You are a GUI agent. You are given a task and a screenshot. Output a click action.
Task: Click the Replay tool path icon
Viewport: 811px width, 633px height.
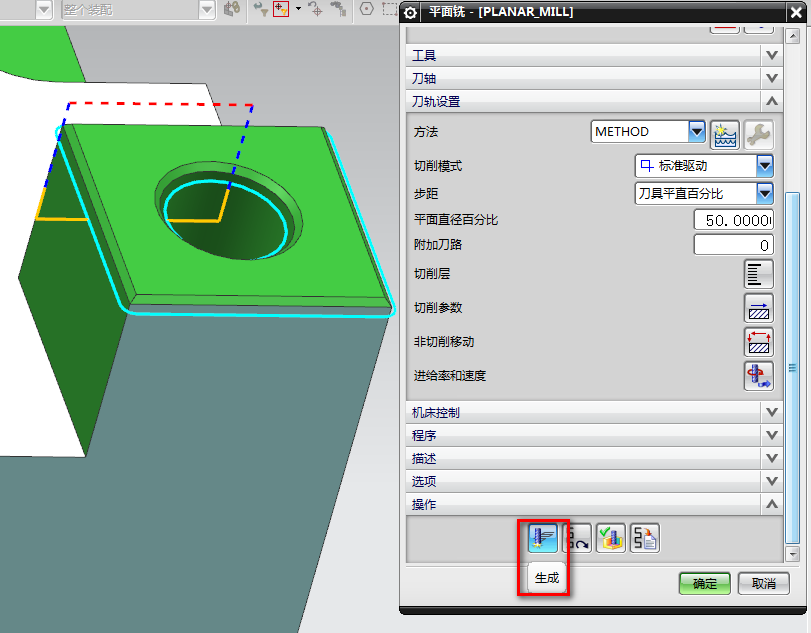click(x=577, y=538)
